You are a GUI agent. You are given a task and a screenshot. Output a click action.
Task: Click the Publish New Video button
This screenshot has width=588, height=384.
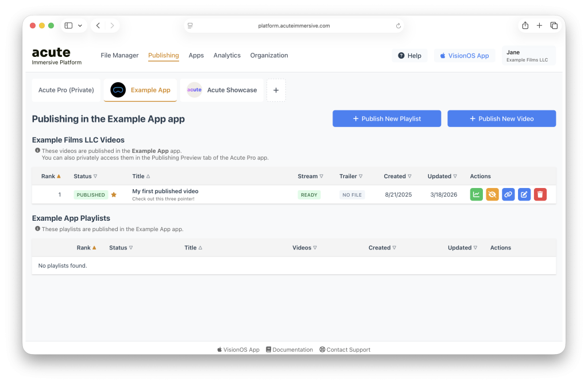coord(501,118)
